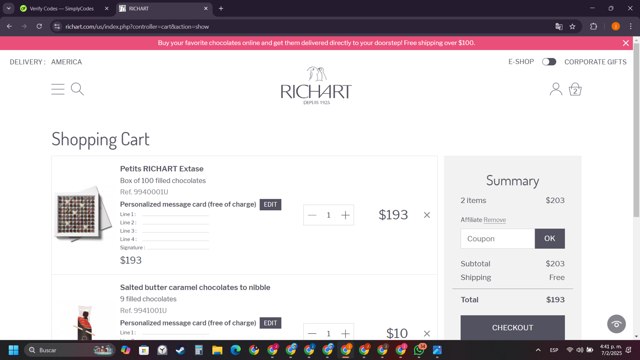Remove Petits RICHART Extase from cart

coord(427,215)
